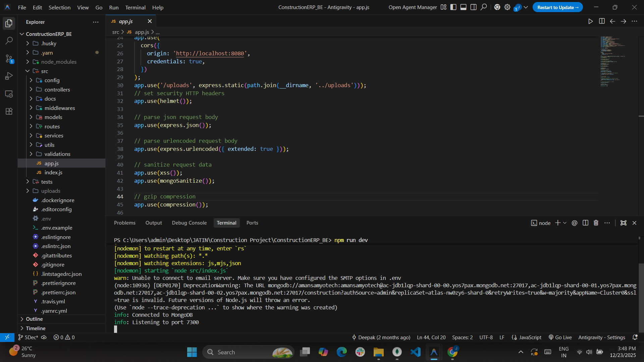Expand the controllers folder
This screenshot has height=362, width=644.
coord(57,89)
